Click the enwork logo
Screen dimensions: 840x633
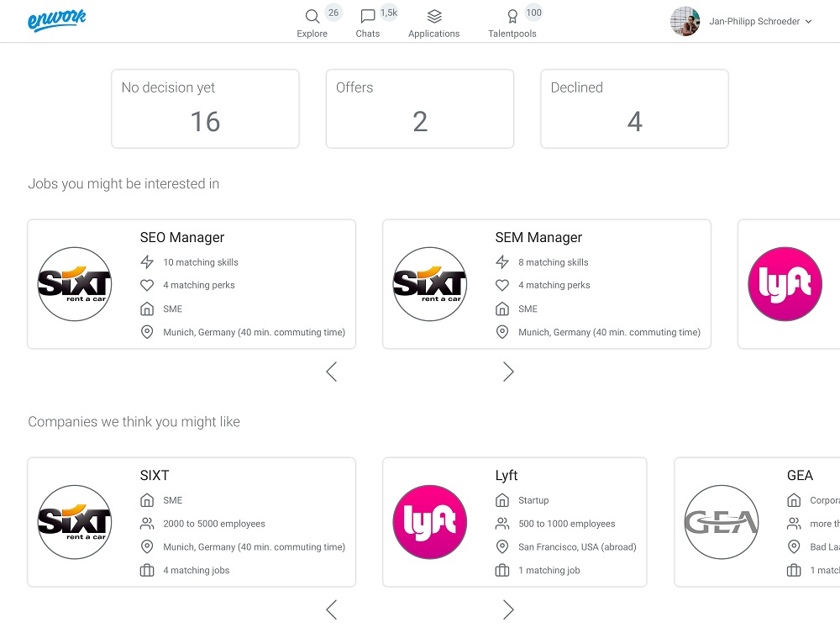pyautogui.click(x=57, y=20)
